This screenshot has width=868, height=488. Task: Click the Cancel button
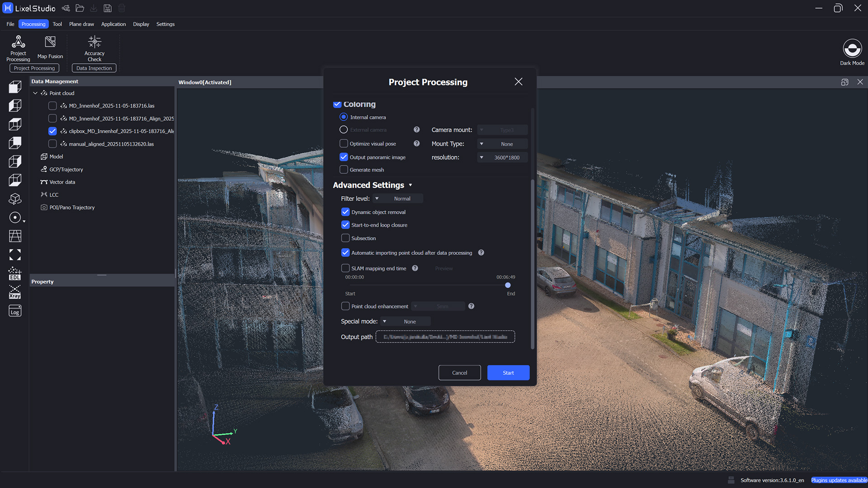459,373
